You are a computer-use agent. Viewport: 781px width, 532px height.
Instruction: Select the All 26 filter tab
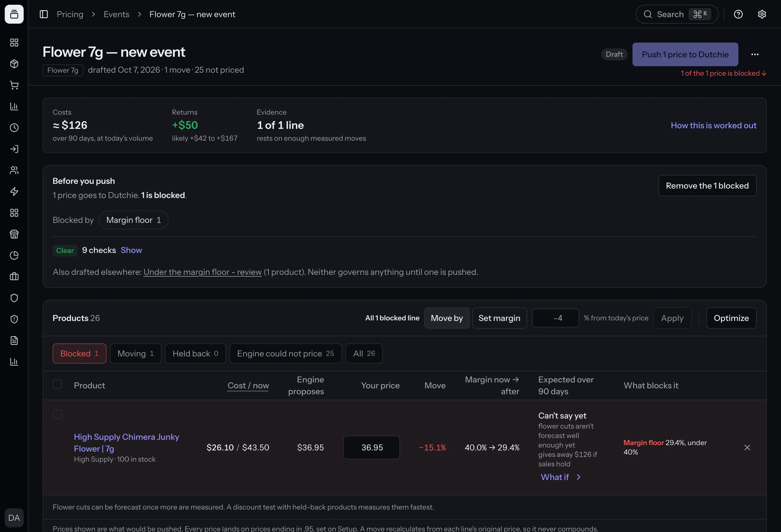[364, 353]
